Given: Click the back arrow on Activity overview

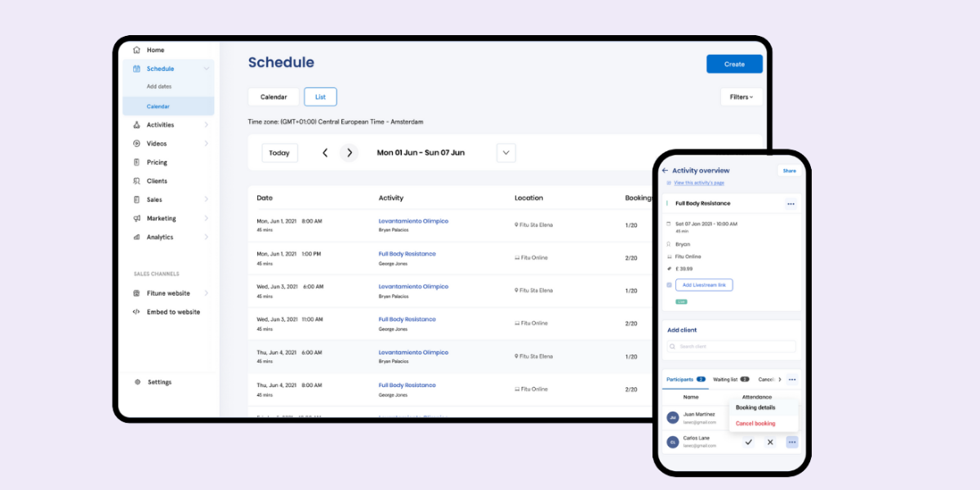Looking at the screenshot, I should 666,171.
